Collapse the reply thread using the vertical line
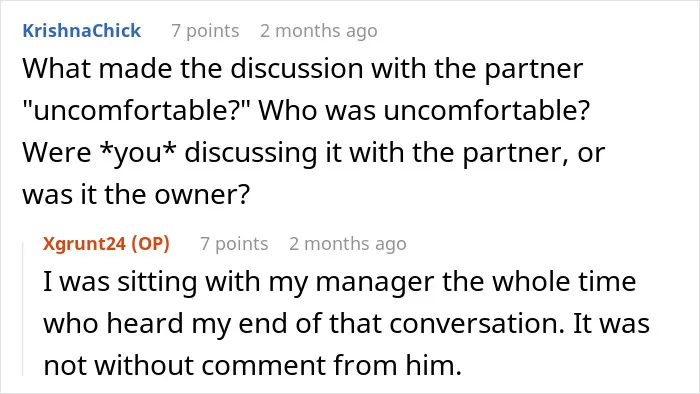 tap(23, 309)
